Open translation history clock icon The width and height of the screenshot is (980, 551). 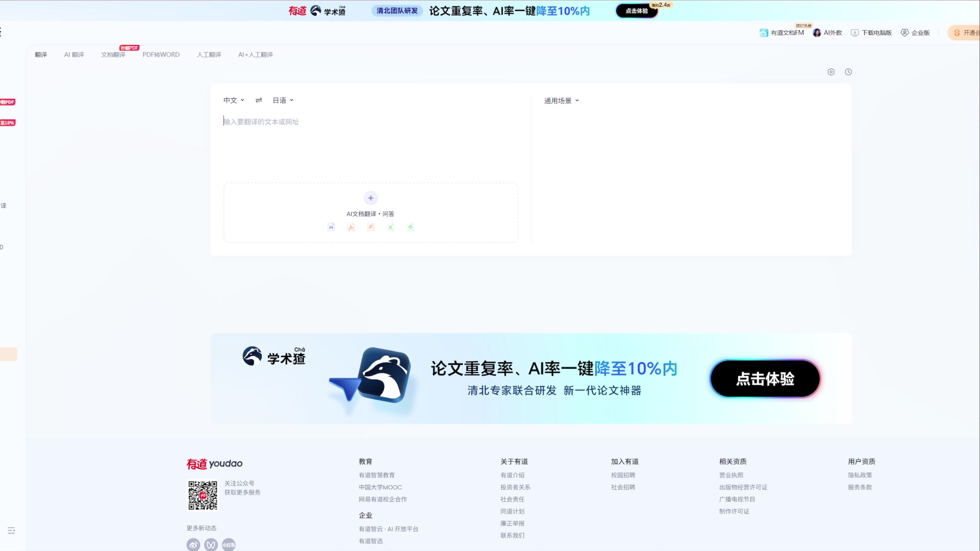tap(848, 72)
